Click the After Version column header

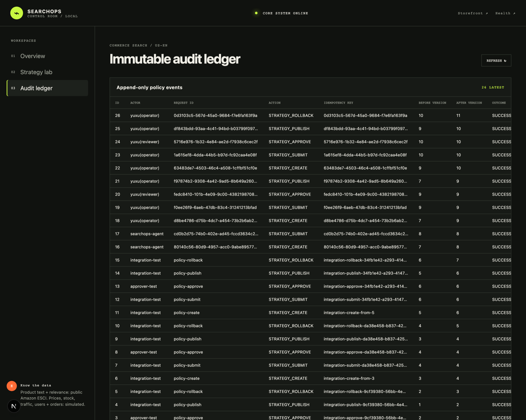coord(469,103)
